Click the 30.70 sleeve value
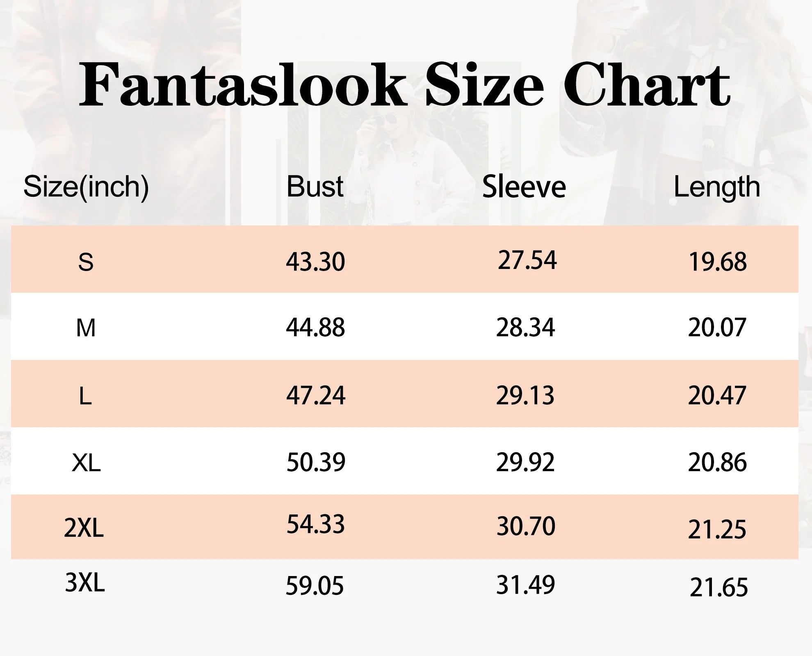The height and width of the screenshot is (656, 812). [x=526, y=526]
